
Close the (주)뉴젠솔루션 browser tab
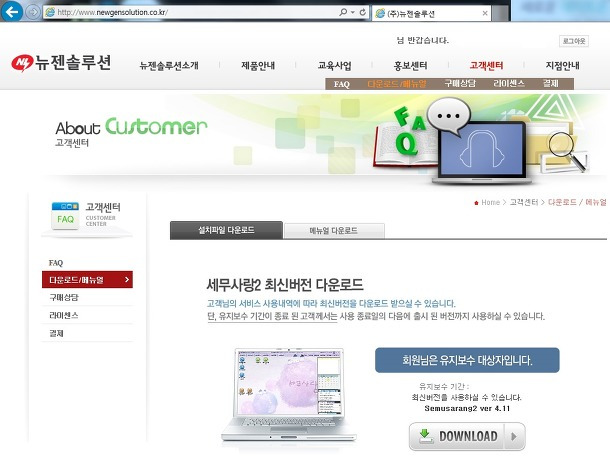pyautogui.click(x=485, y=13)
